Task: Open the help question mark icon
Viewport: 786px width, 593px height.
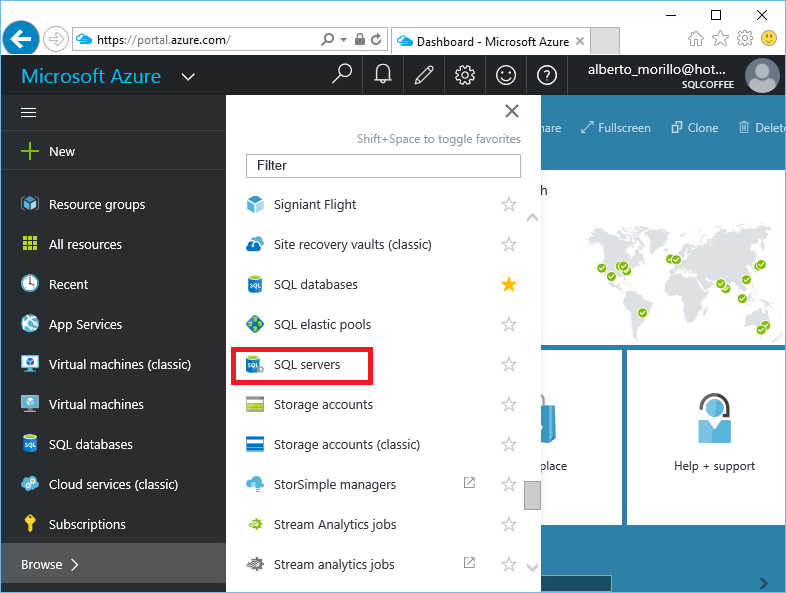Action: [x=547, y=75]
